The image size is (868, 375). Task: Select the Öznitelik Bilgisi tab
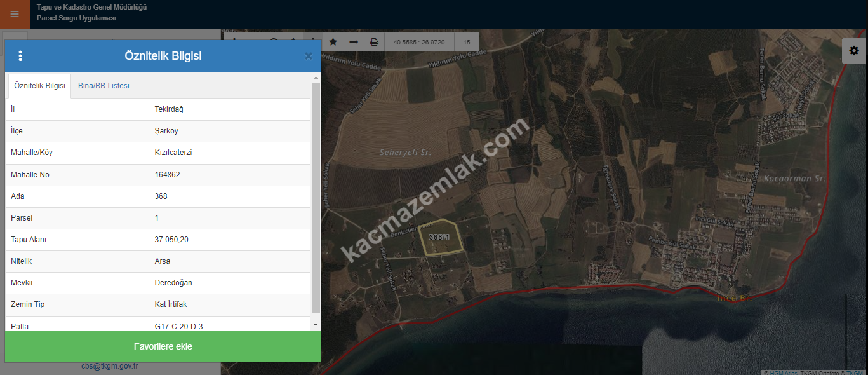[x=39, y=86]
